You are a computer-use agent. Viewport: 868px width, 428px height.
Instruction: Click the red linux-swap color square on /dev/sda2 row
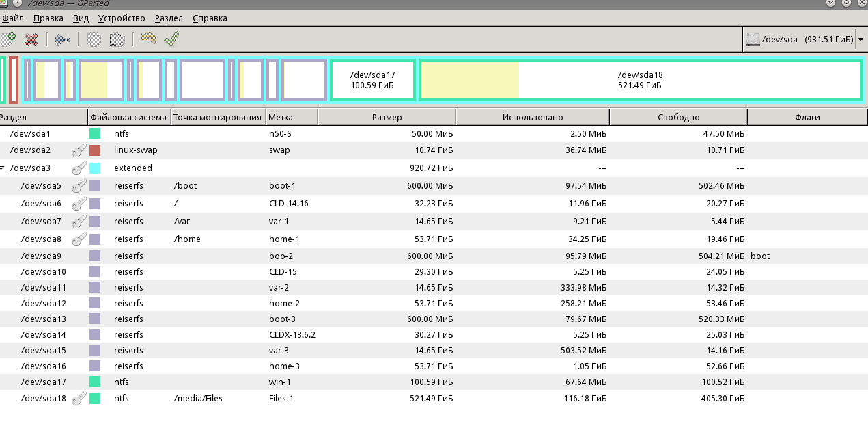95,150
